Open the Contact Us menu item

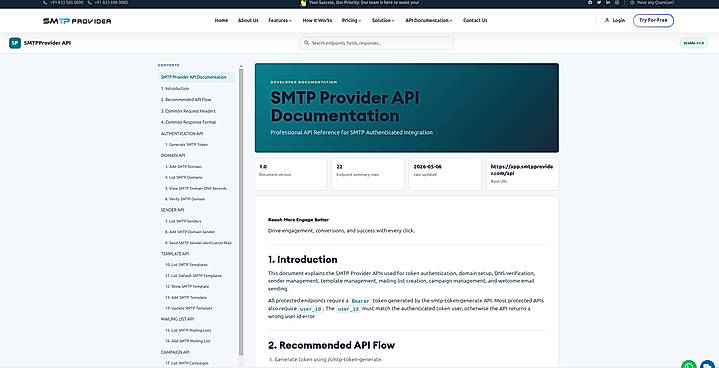point(475,21)
